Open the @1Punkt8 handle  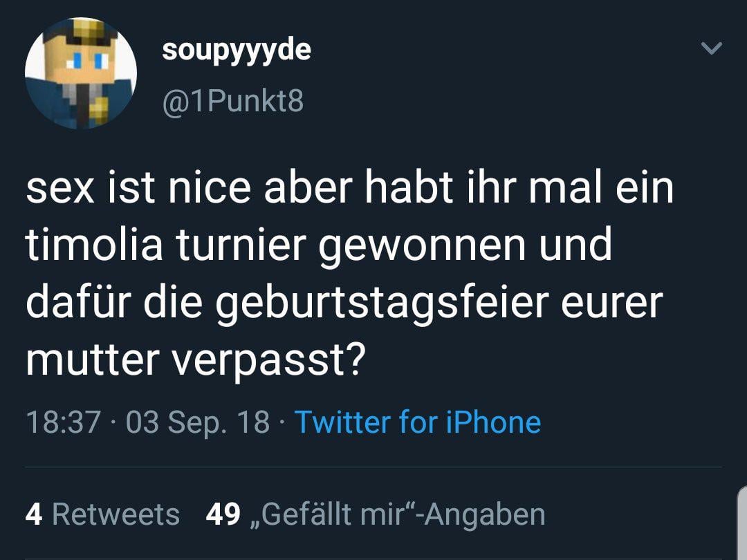[232, 102]
